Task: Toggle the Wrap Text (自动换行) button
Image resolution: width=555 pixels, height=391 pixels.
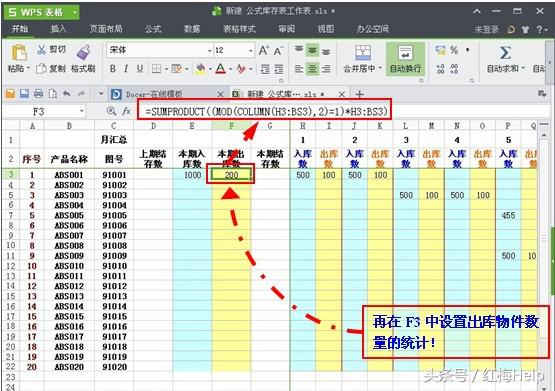Action: pyautogui.click(x=405, y=59)
